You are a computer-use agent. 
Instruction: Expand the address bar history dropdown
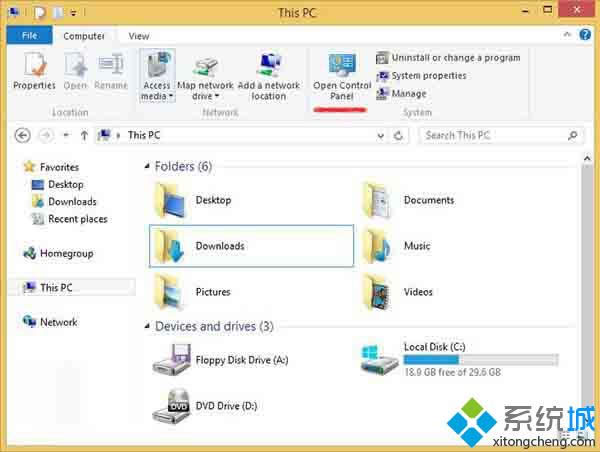[x=380, y=135]
